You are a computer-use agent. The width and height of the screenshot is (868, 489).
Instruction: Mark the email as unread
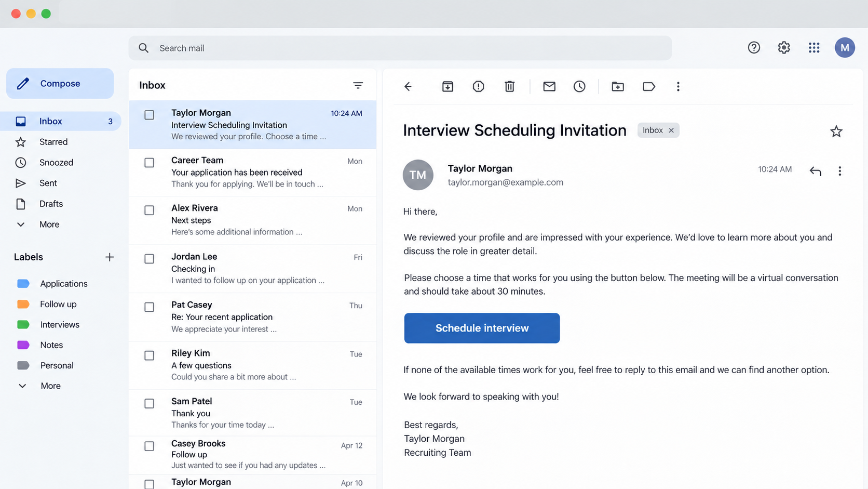549,86
